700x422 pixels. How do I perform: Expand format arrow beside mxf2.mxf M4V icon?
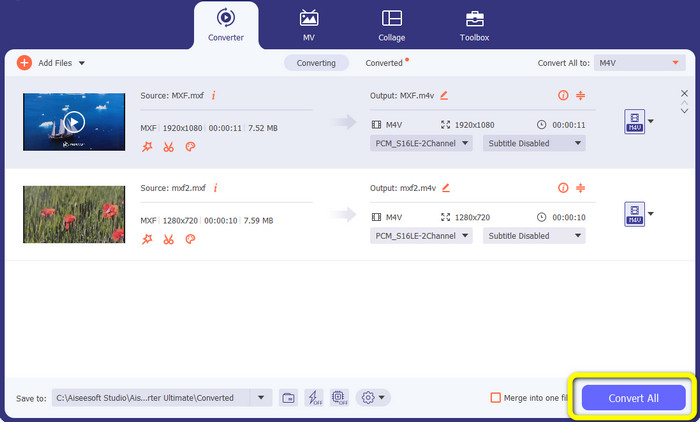(x=651, y=213)
